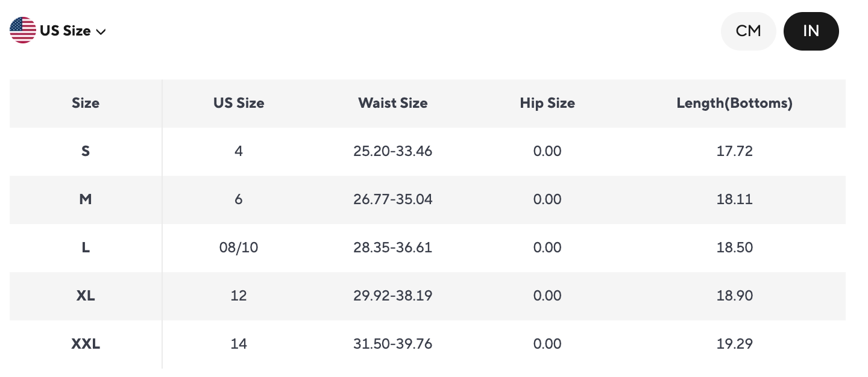Click waist value 25.20-33.46
This screenshot has height=377, width=868.
coord(392,151)
